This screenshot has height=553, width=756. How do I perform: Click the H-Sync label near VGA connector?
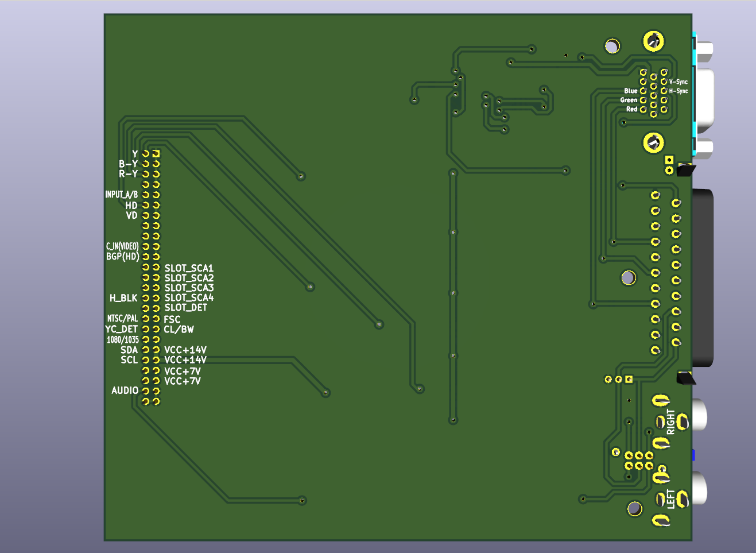tap(678, 91)
